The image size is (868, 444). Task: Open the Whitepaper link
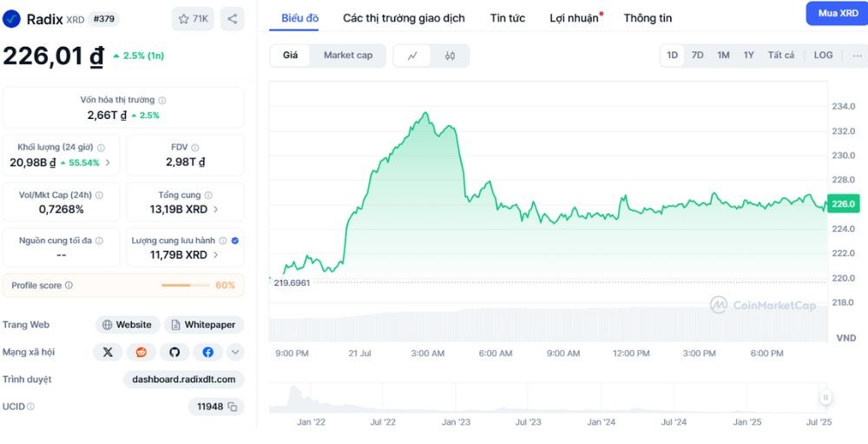[204, 325]
